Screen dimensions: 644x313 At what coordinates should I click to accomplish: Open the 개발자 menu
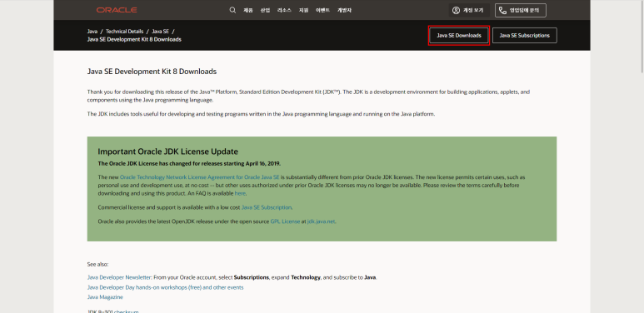coord(344,10)
